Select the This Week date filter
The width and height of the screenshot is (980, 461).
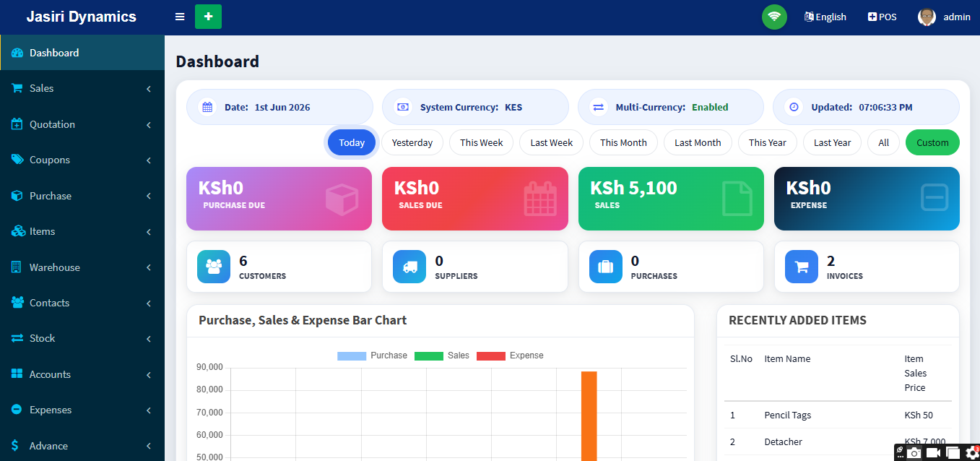481,142
